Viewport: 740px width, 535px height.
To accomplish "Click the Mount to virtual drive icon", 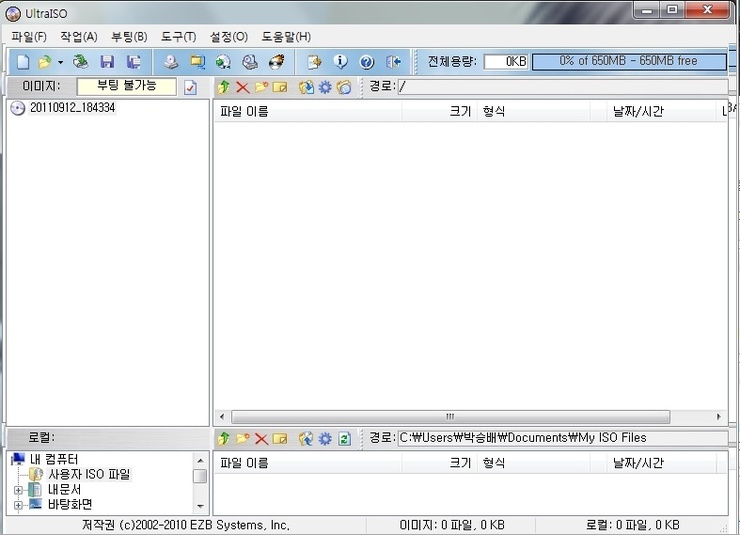I will pyautogui.click(x=250, y=62).
